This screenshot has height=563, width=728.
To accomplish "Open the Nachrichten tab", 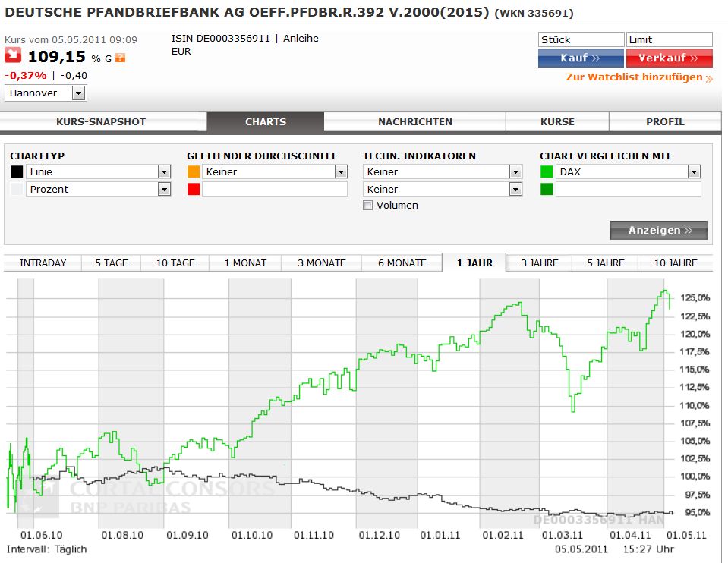I will [414, 121].
